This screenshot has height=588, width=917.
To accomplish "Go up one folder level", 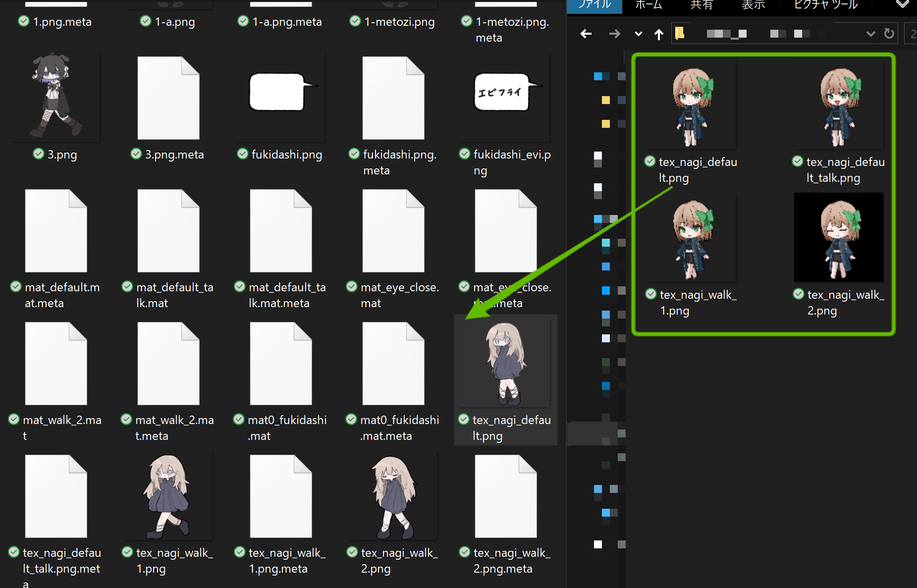I will [658, 34].
